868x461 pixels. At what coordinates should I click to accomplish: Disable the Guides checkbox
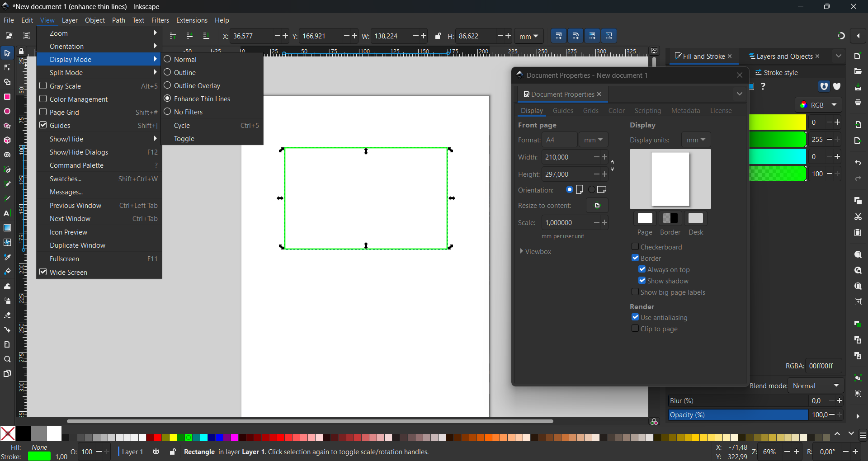tap(43, 125)
